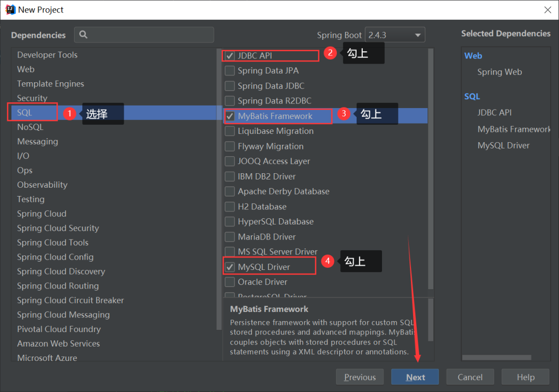Uncheck the MySQL Driver checkbox

230,267
